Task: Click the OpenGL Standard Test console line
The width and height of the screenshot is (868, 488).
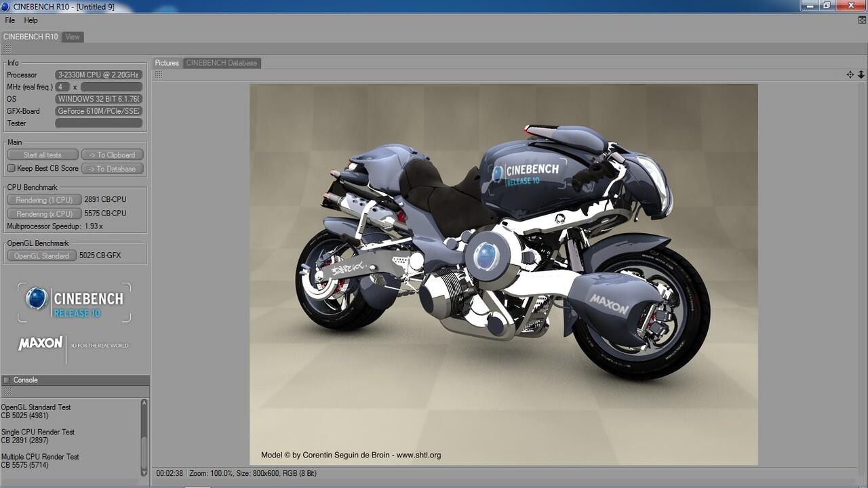Action: 36,407
